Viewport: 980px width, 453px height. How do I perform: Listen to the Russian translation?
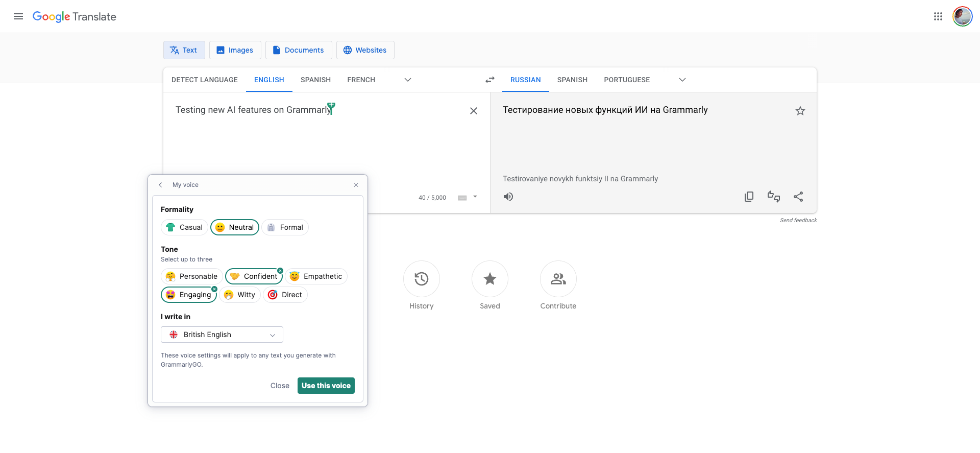[508, 197]
